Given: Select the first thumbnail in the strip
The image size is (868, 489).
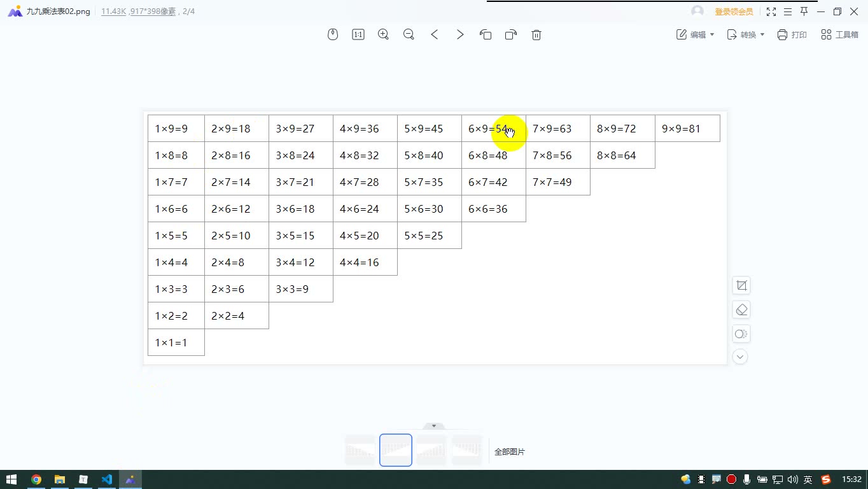Looking at the screenshot, I should click(x=360, y=450).
